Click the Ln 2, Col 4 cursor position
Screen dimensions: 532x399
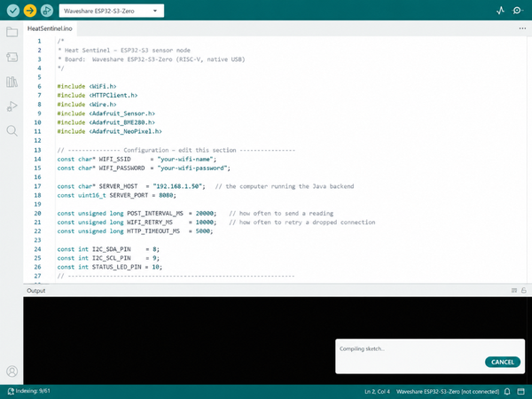pyautogui.click(x=377, y=392)
